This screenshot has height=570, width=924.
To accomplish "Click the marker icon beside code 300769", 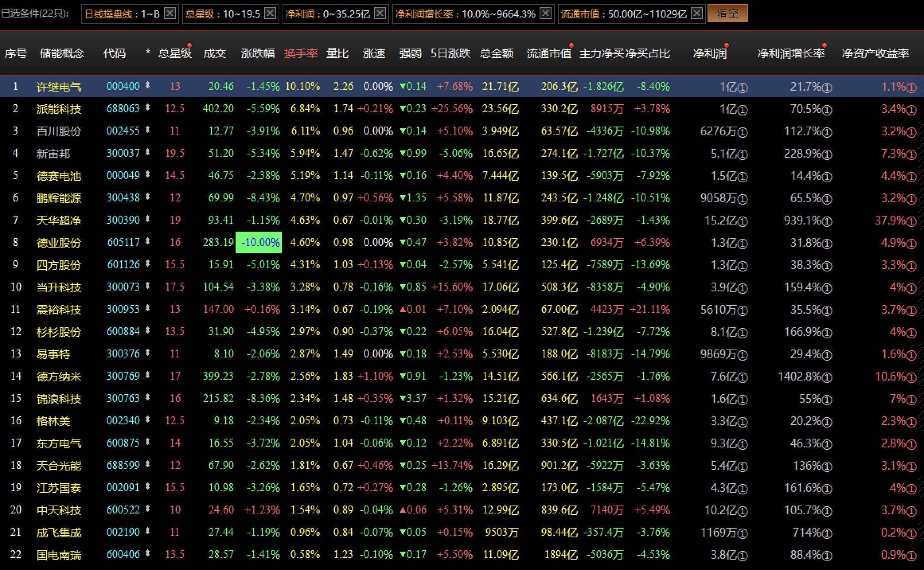I will pyautogui.click(x=148, y=375).
